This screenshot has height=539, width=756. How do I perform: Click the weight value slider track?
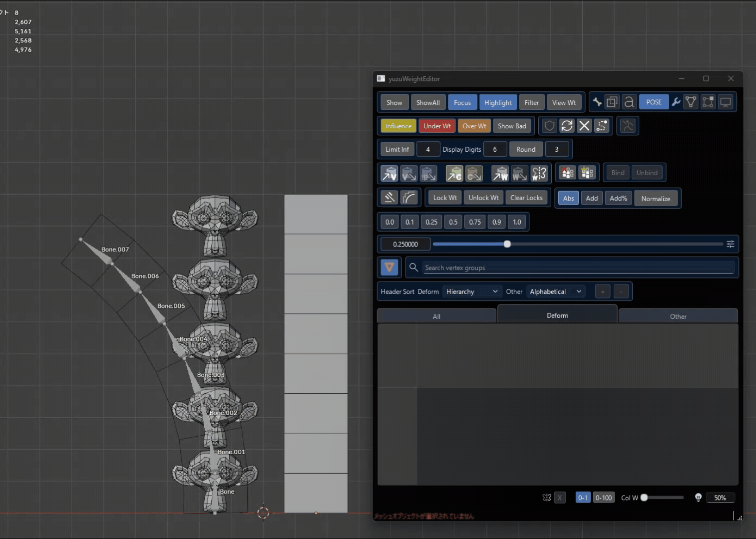coord(578,244)
